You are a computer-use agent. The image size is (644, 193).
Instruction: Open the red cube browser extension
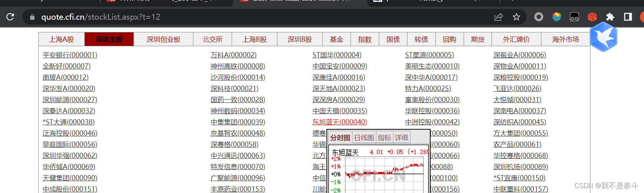point(592,17)
